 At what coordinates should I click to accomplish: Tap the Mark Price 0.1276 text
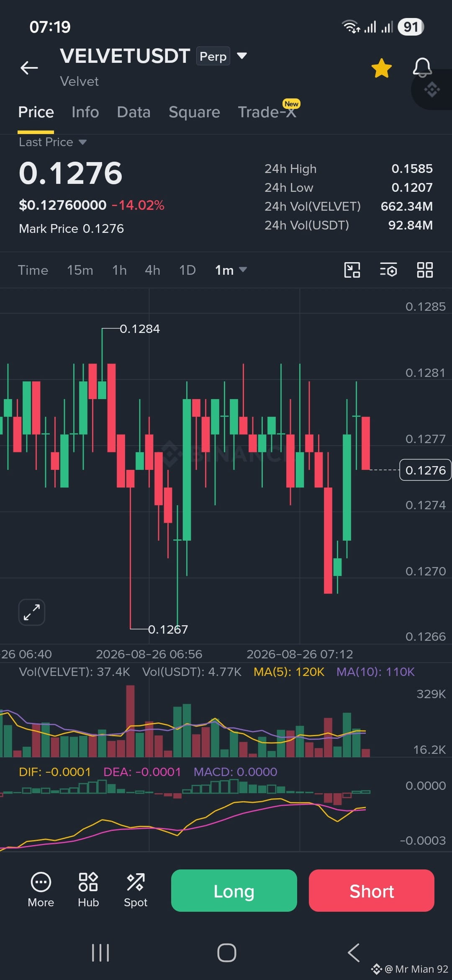pos(72,229)
